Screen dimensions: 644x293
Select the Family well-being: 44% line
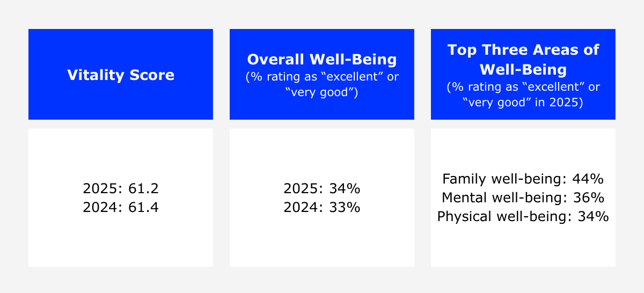coord(523,179)
